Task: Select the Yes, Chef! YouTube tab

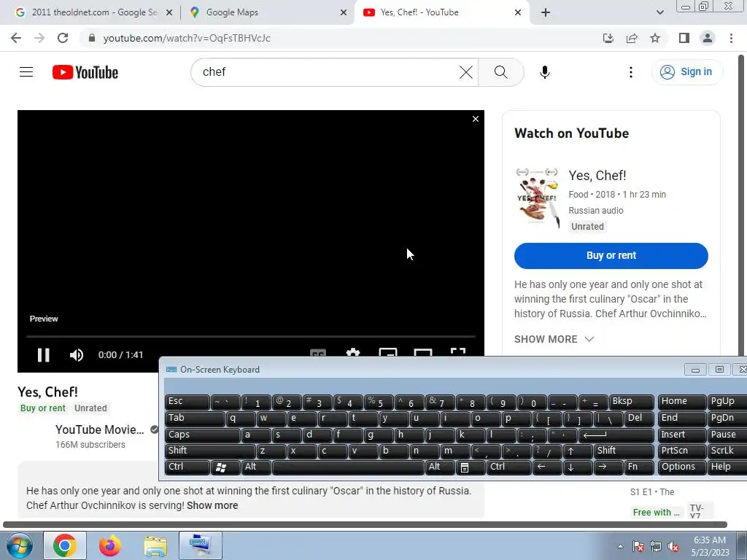Action: 441,12
